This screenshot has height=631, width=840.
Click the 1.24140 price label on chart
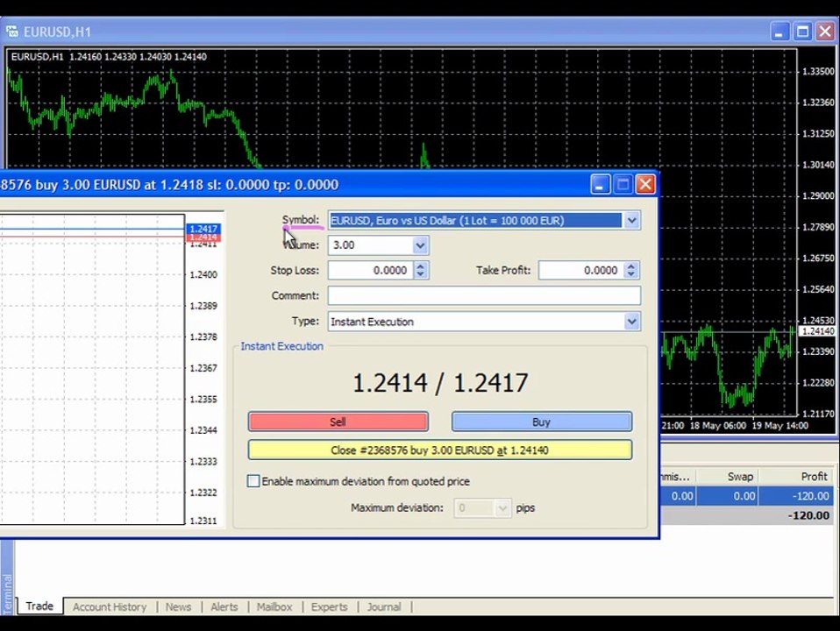[818, 331]
